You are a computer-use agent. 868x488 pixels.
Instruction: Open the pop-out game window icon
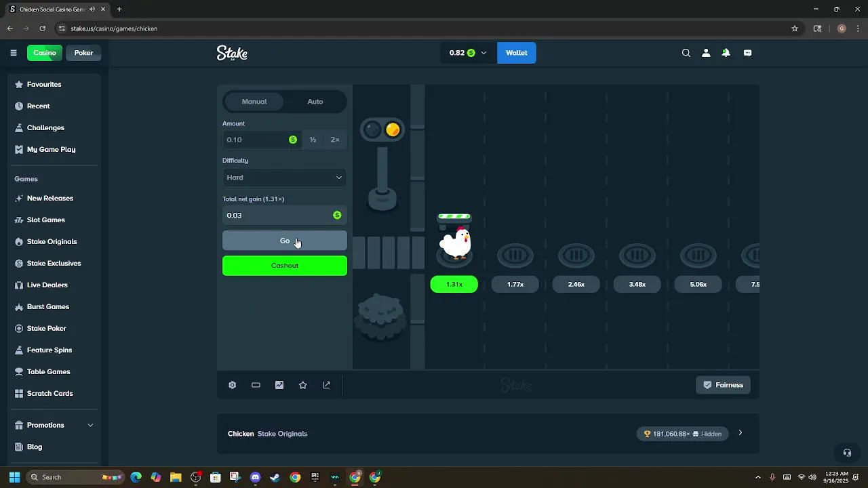coord(326,385)
